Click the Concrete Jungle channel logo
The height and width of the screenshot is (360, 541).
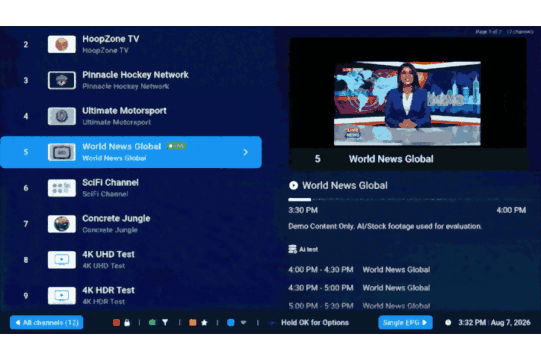click(62, 224)
